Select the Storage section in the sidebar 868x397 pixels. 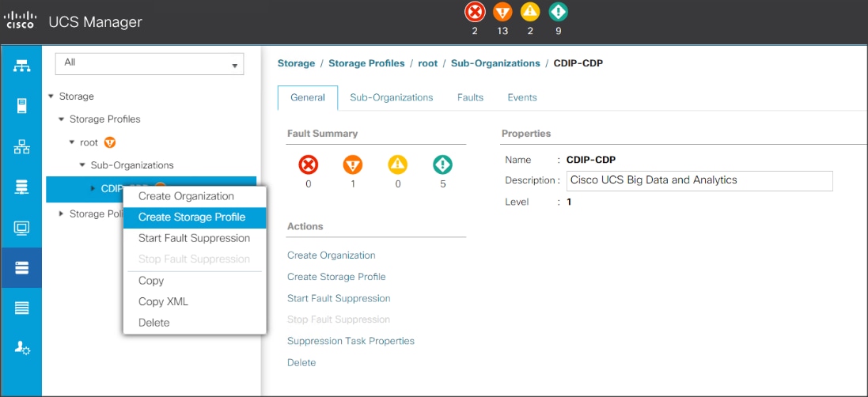(21, 268)
